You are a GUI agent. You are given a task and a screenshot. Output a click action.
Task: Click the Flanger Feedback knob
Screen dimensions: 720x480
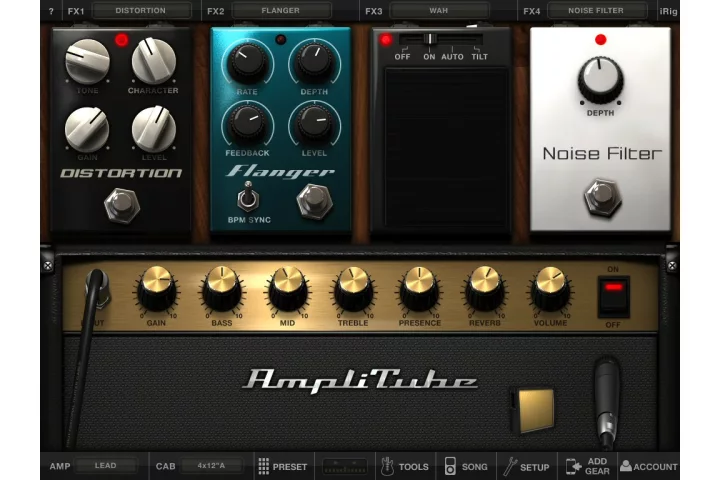248,123
